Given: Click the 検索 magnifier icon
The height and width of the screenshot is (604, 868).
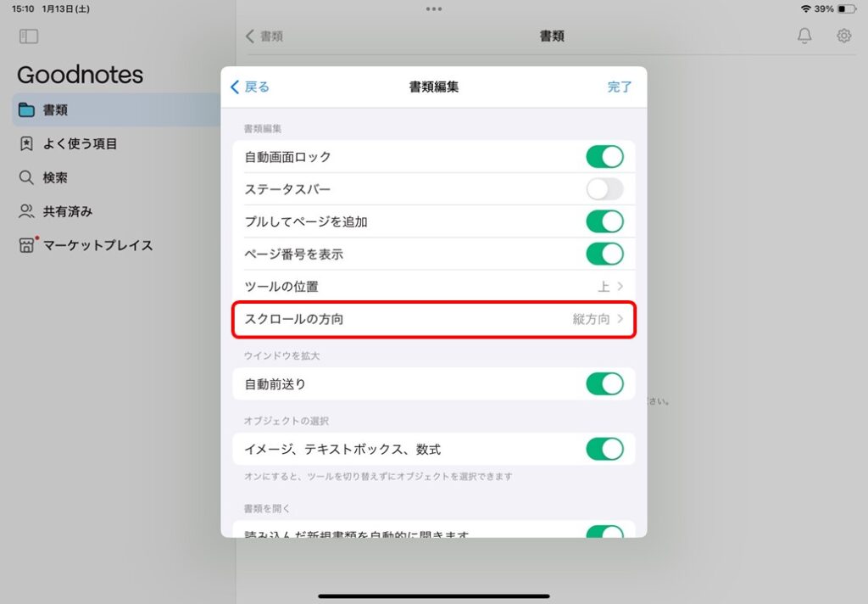Looking at the screenshot, I should pyautogui.click(x=26, y=177).
